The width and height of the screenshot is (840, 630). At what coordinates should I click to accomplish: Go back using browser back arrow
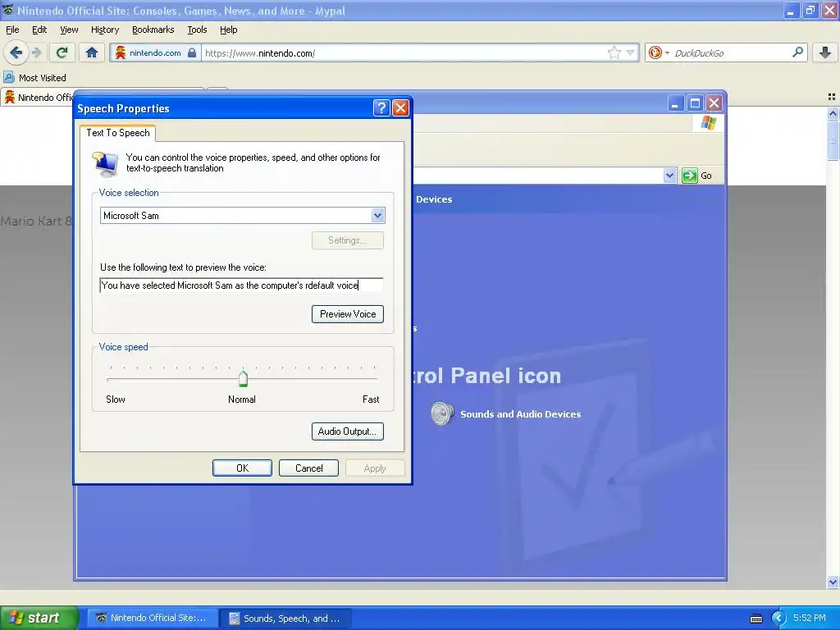tap(16, 52)
